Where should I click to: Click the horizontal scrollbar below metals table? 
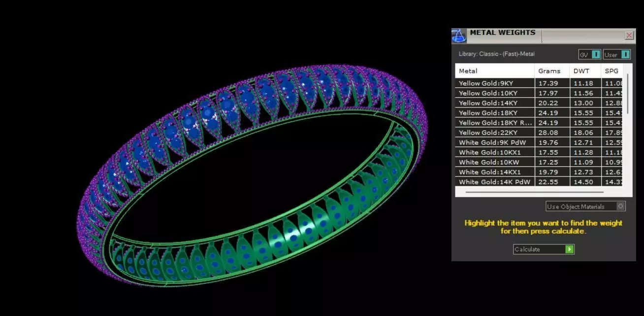(534, 192)
